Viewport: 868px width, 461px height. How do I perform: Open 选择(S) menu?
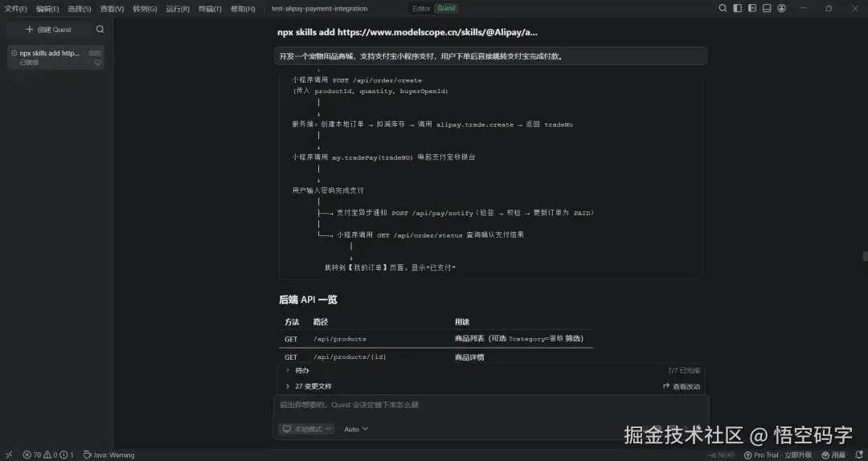click(79, 9)
